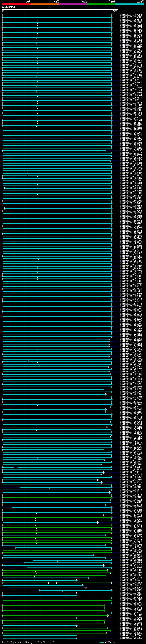Select hit label UniRef100_B9R982
Viewport: 146px width, 644px height.
[131, 35]
